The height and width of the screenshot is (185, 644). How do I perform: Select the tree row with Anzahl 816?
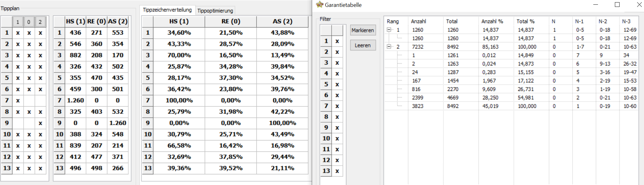point(510,89)
